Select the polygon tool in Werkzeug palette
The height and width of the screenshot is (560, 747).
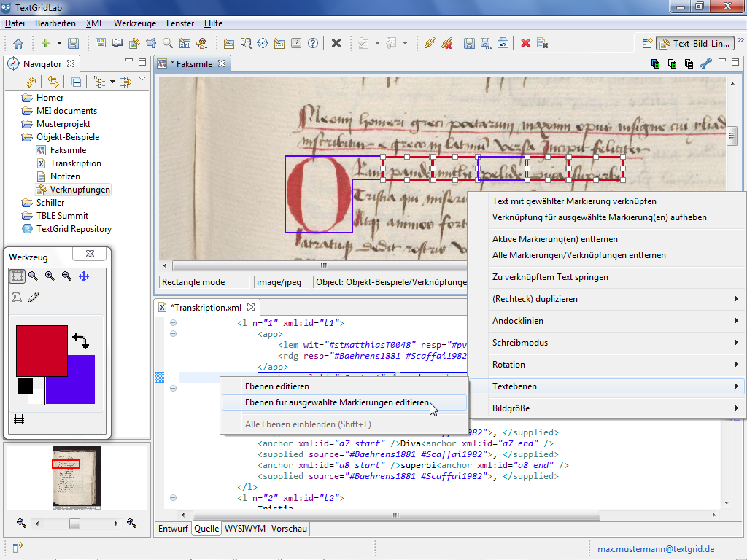17,297
